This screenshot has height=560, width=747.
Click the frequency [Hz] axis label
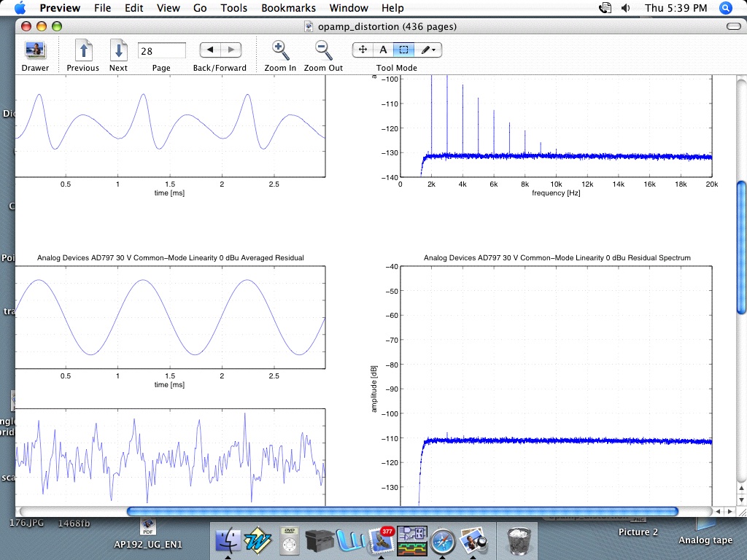[556, 192]
